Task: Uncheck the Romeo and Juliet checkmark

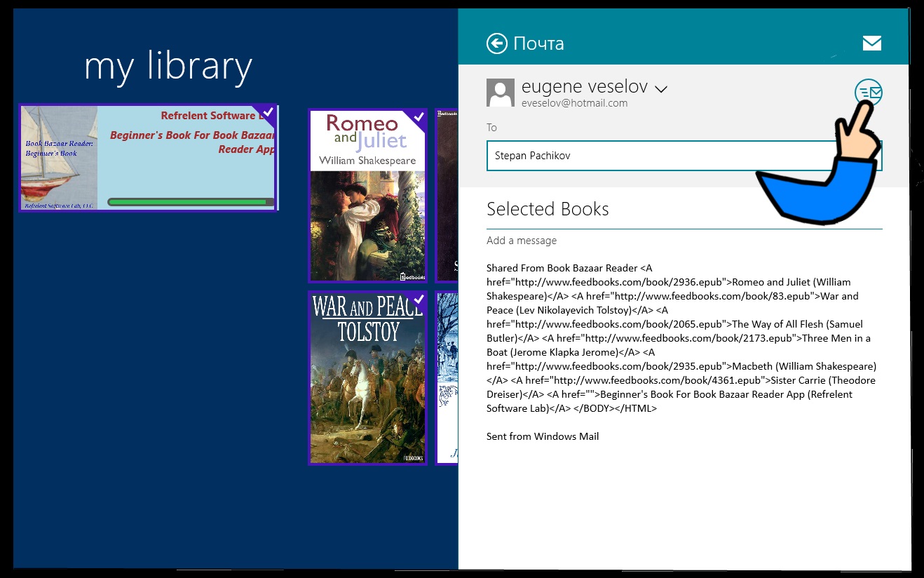Action: pos(419,116)
